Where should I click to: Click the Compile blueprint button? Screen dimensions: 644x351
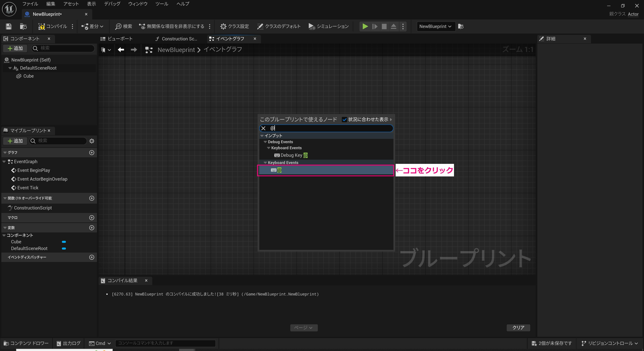click(x=52, y=26)
